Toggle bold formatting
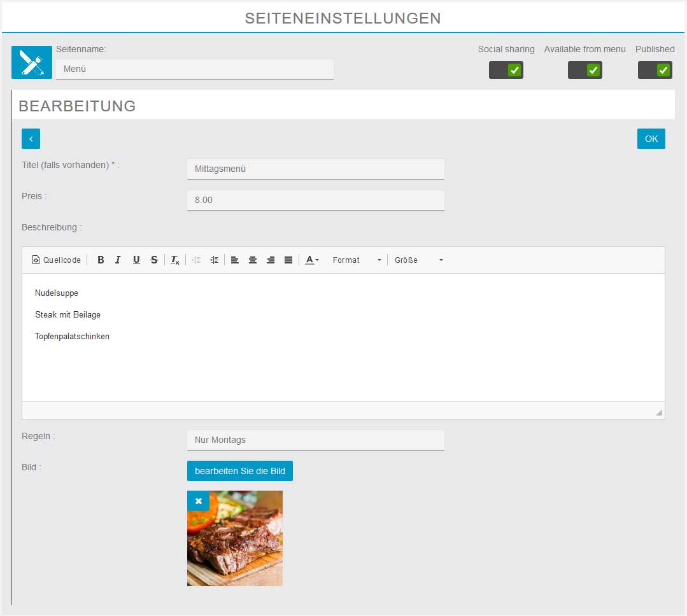687x616 pixels. (101, 260)
